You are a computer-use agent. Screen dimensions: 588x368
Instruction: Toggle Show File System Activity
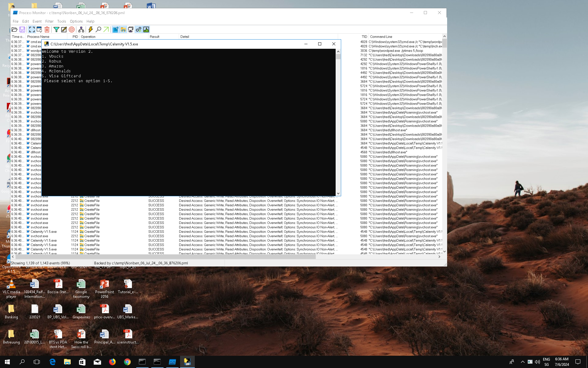[123, 29]
